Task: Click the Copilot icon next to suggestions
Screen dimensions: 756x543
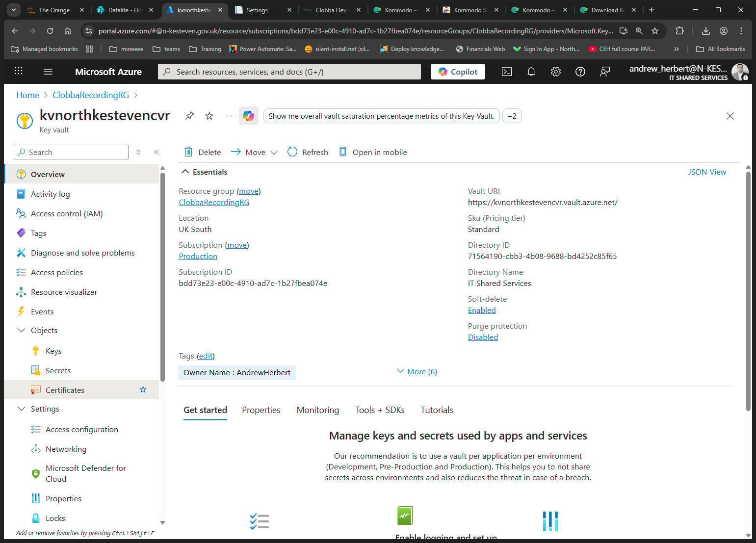Action: (249, 116)
